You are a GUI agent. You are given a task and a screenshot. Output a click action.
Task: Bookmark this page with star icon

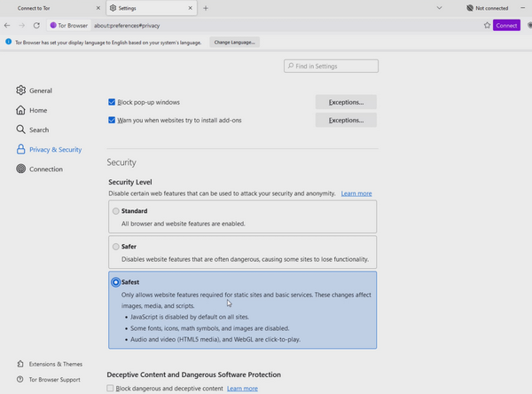click(x=487, y=26)
